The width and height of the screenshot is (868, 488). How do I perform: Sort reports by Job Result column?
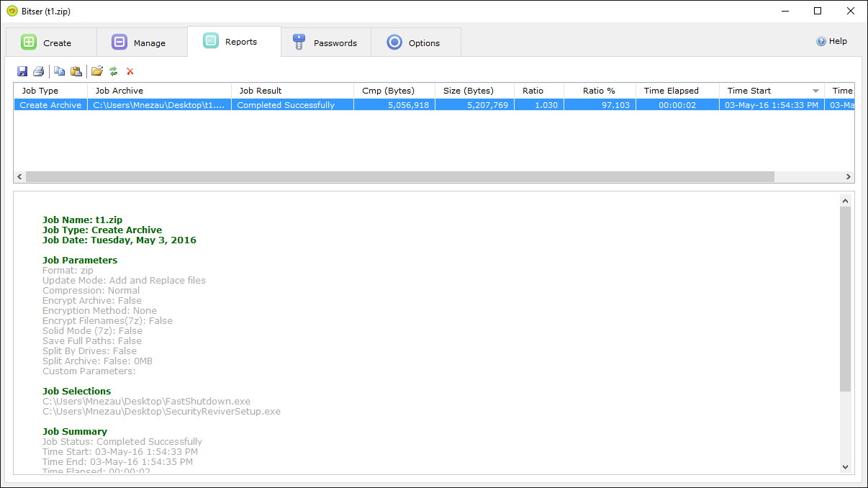point(291,90)
